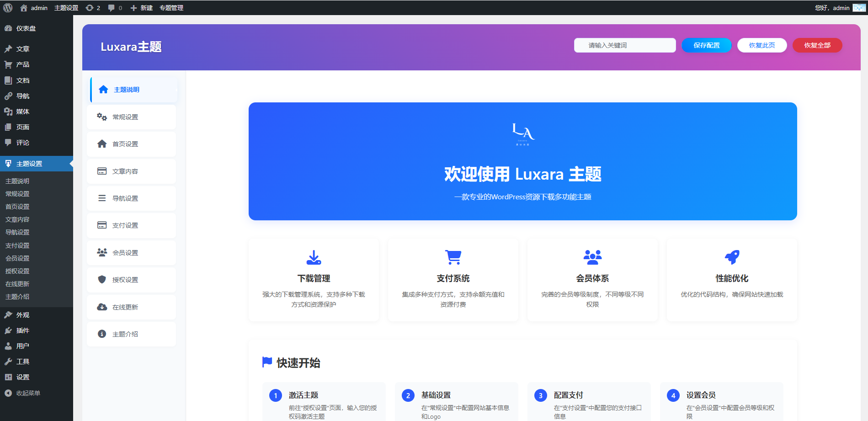Open the WordPress logo menu in admin bar
Screen dimensions: 868x421
(x=7, y=7)
